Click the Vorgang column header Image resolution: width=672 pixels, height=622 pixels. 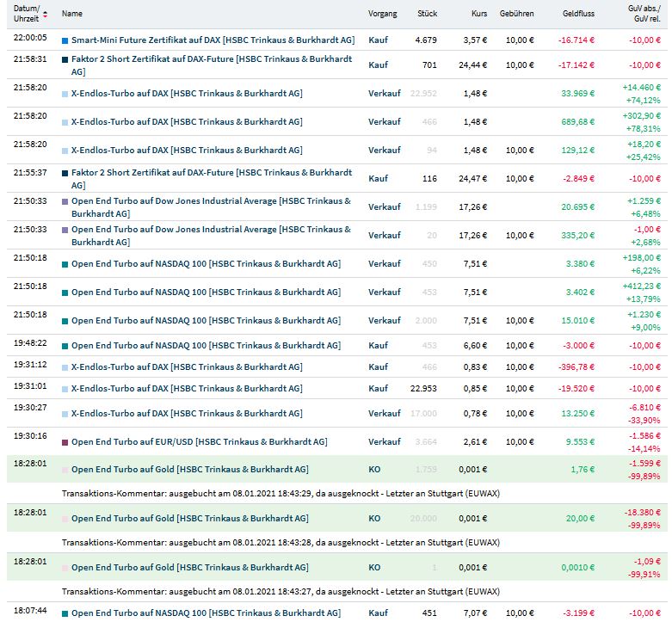click(382, 14)
